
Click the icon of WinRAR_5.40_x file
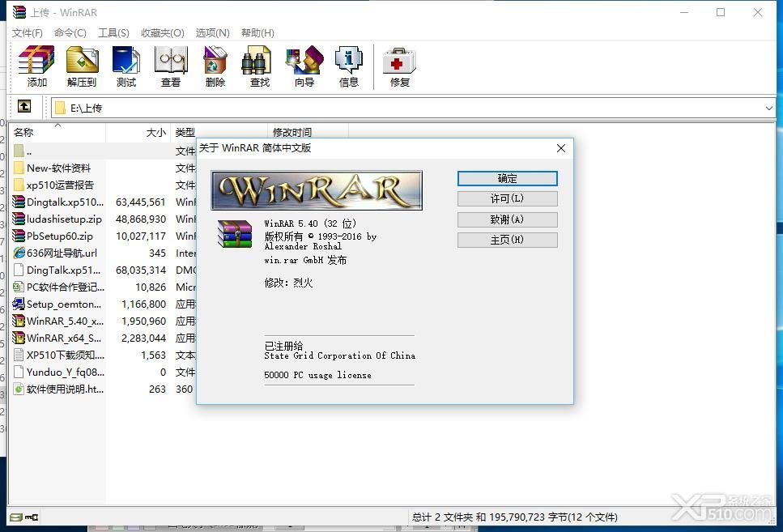(19, 321)
